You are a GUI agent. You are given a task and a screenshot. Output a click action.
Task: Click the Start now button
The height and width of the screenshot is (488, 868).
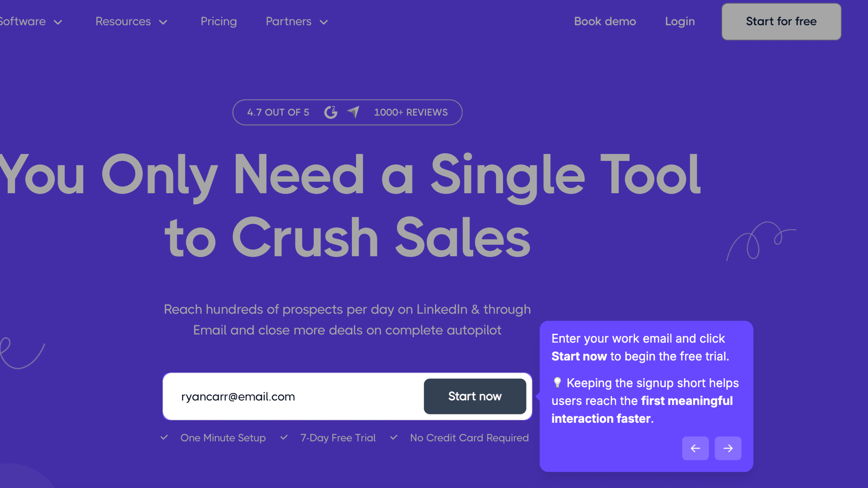tap(475, 396)
